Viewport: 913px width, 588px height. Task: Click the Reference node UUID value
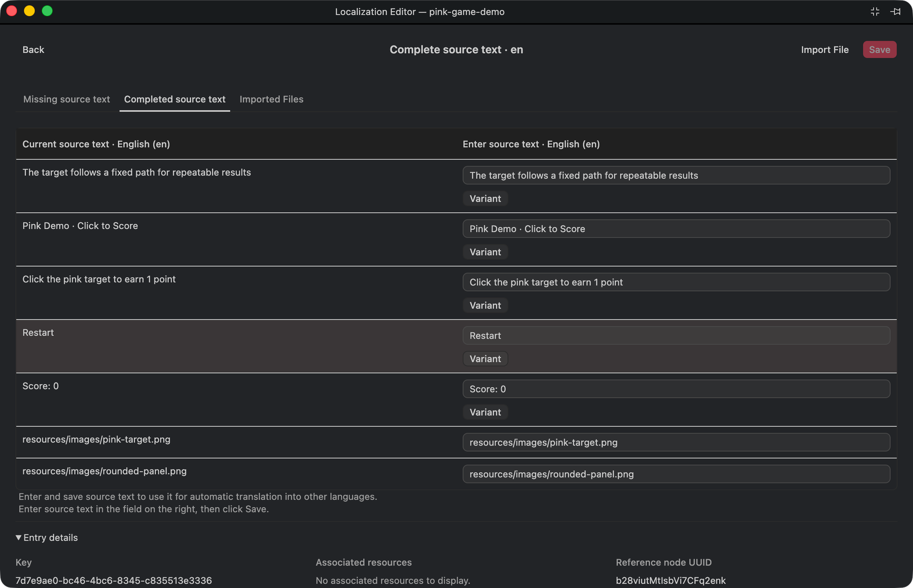click(671, 580)
